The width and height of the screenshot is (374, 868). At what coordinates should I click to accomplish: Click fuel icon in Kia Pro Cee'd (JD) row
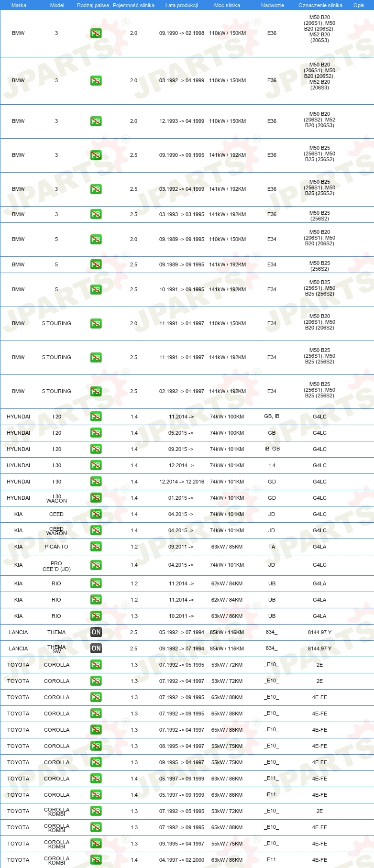tap(96, 565)
